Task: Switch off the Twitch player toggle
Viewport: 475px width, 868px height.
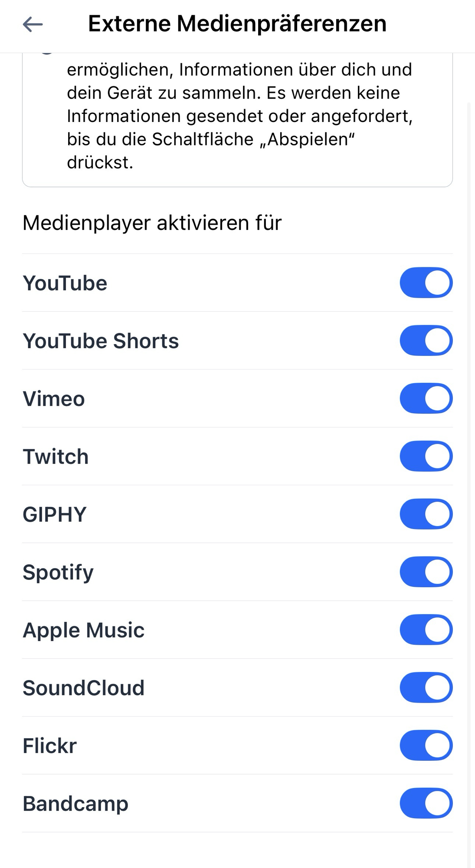Action: tap(426, 456)
